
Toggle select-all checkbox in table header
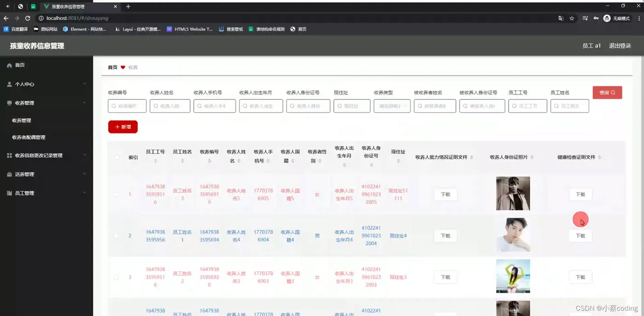[x=116, y=157]
